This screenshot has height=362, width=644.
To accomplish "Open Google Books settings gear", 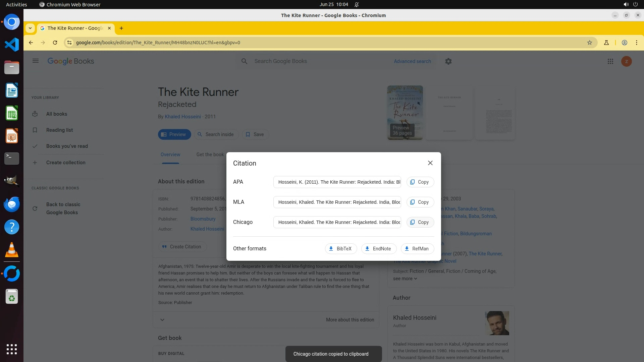I will click(x=448, y=61).
